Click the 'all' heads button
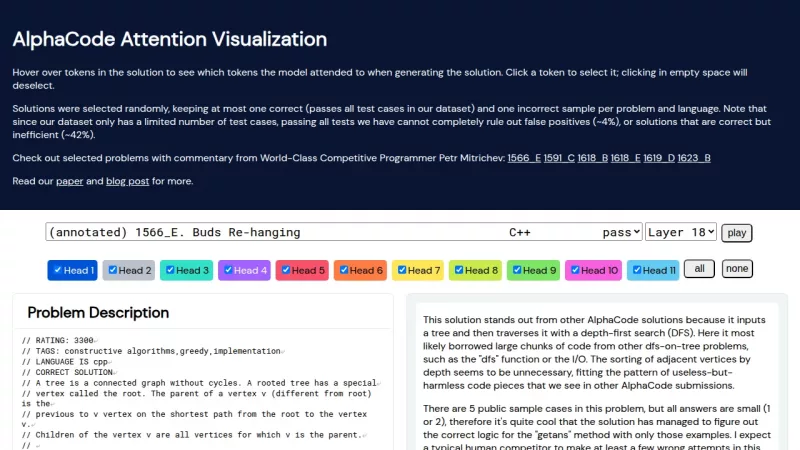The height and width of the screenshot is (450, 800). (700, 269)
